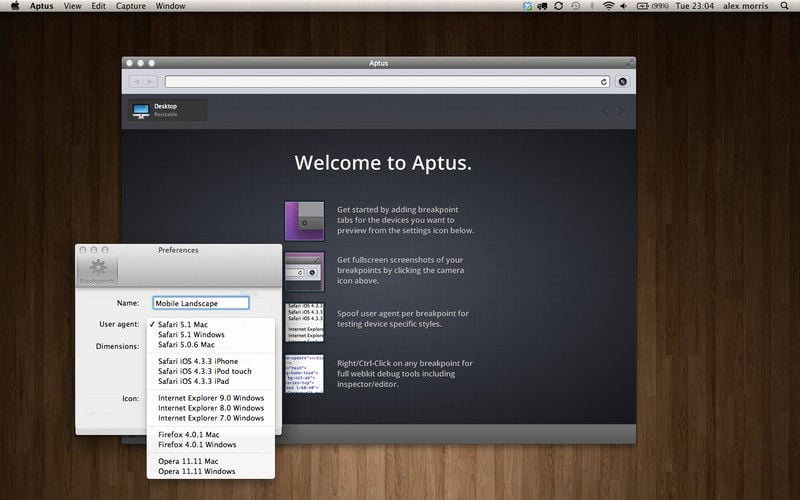Click the sync arrows menu bar icon
The image size is (800, 500).
(x=559, y=6)
